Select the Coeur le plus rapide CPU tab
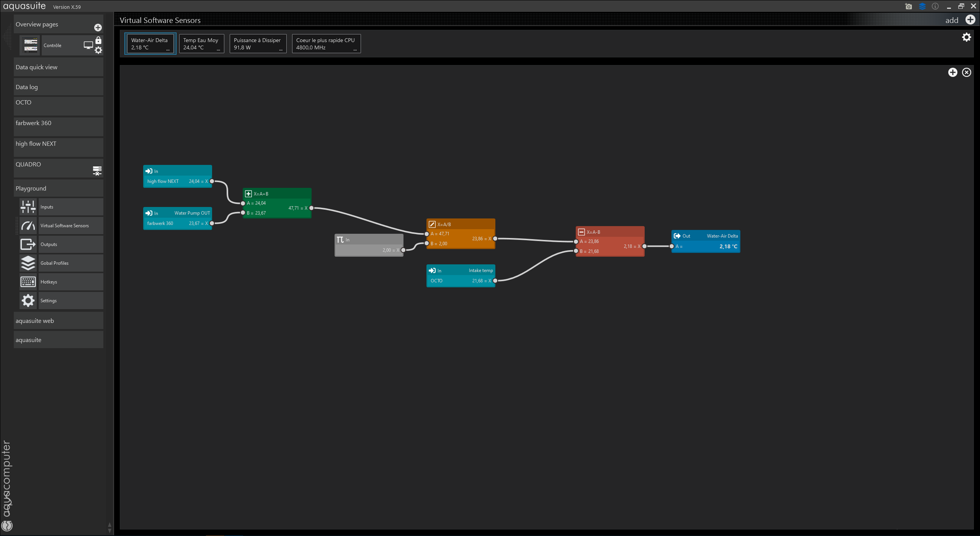The image size is (980, 536). [x=326, y=44]
